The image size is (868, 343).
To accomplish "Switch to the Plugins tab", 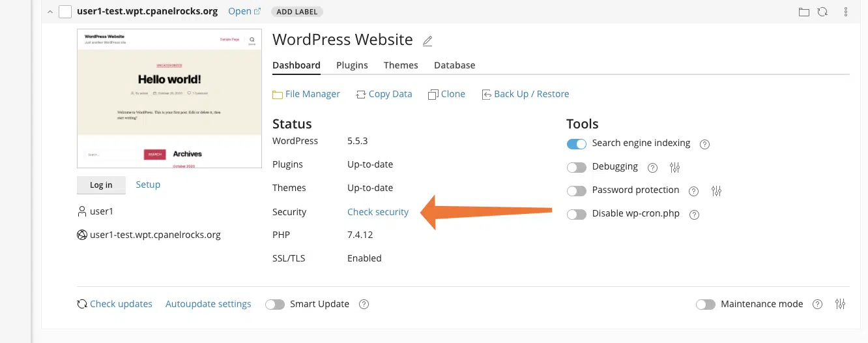I will point(352,65).
